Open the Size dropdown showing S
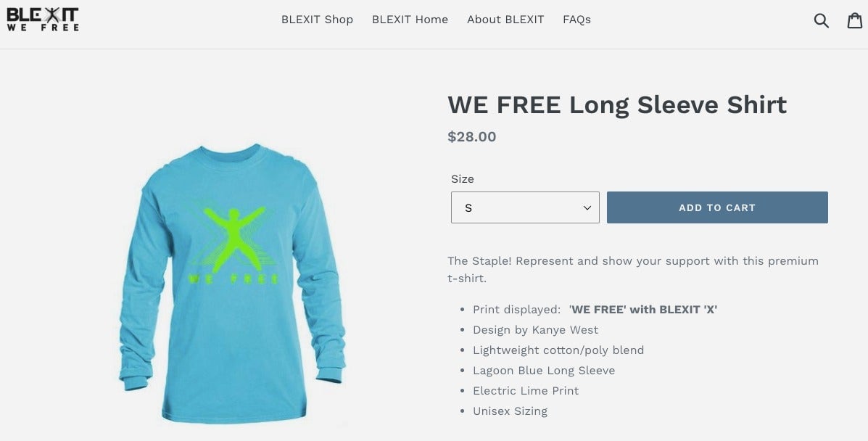This screenshot has height=441, width=868. (x=525, y=207)
